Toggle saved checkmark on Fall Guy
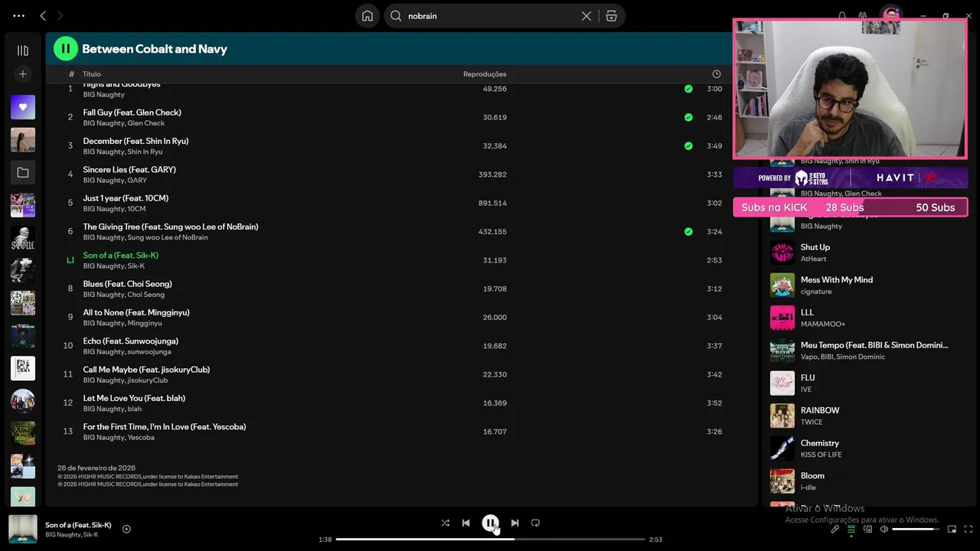Image resolution: width=980 pixels, height=551 pixels. [688, 117]
